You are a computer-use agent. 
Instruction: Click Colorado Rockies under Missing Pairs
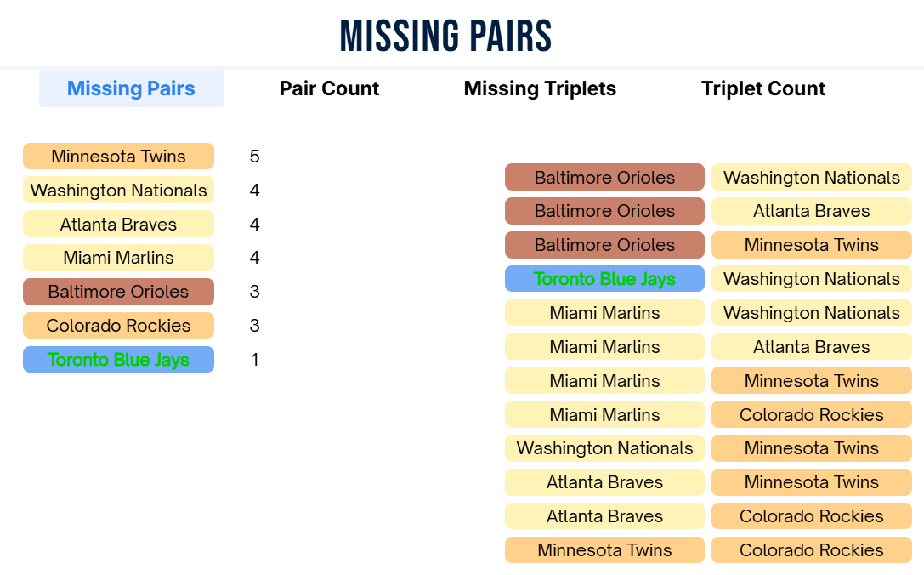click(x=118, y=326)
